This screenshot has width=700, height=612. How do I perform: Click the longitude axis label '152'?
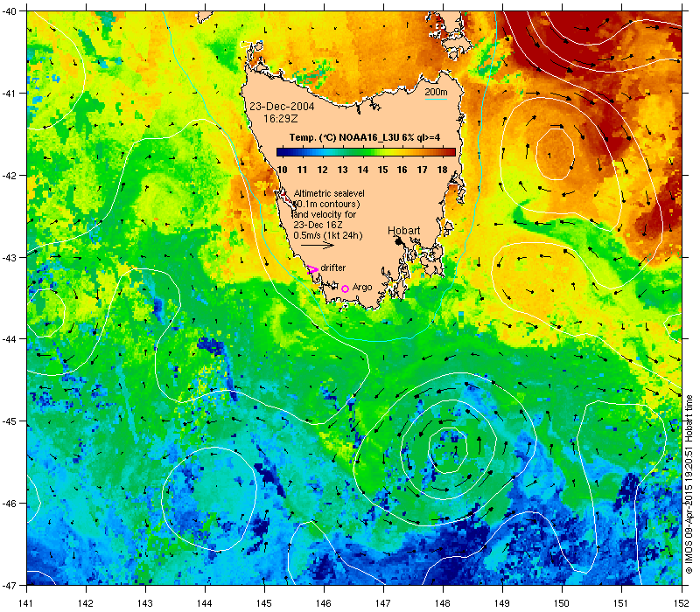(682, 603)
